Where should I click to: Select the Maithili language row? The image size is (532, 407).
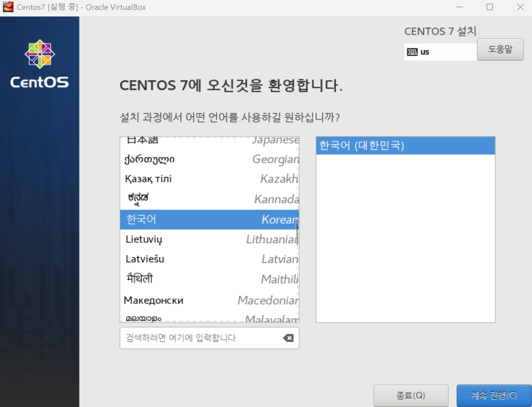[x=209, y=279]
